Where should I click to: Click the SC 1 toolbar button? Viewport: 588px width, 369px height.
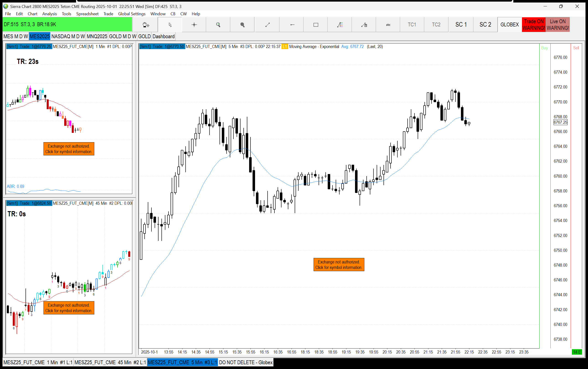pos(461,25)
